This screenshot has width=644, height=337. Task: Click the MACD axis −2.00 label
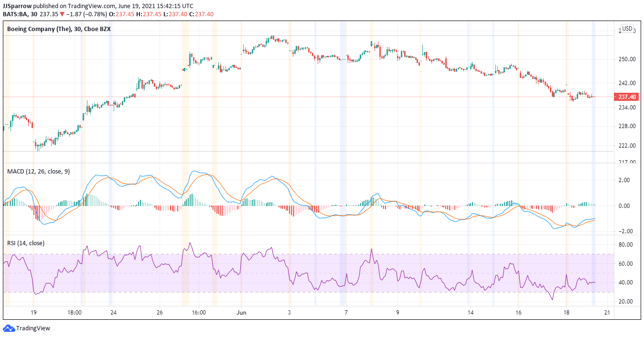click(x=625, y=231)
